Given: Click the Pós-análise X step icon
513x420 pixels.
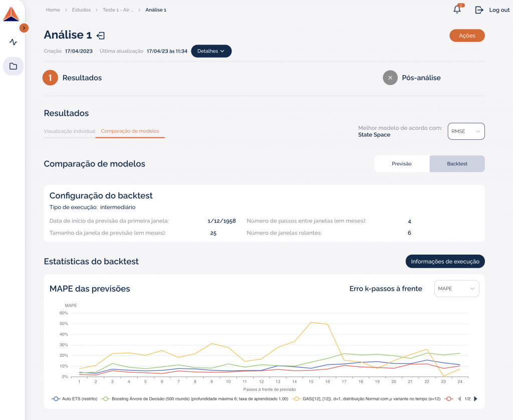Looking at the screenshot, I should coord(390,78).
